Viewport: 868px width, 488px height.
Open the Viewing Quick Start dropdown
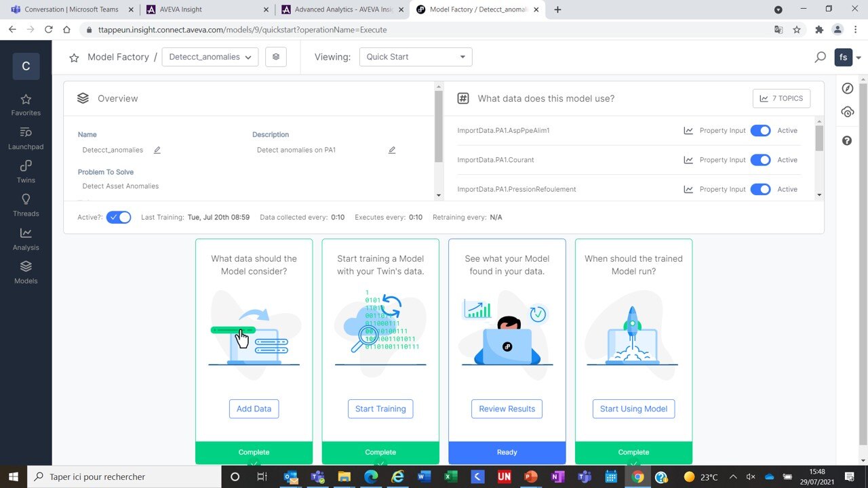click(x=416, y=57)
